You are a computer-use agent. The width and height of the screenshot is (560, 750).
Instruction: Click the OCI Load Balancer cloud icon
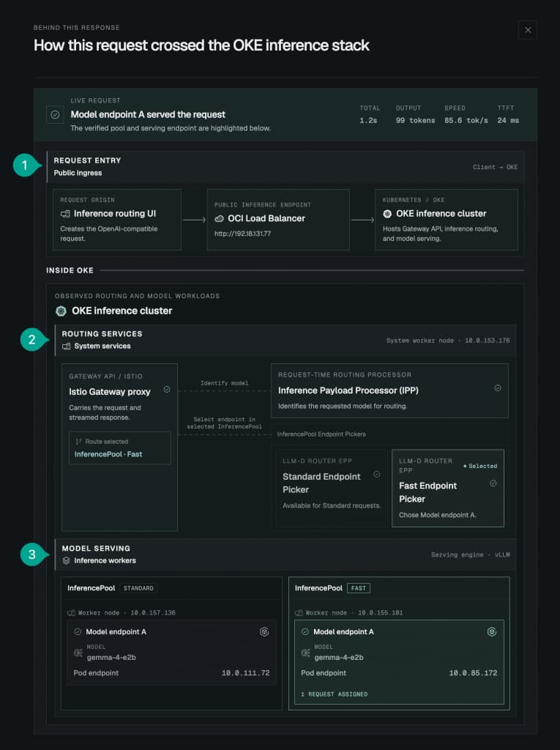[x=219, y=218]
